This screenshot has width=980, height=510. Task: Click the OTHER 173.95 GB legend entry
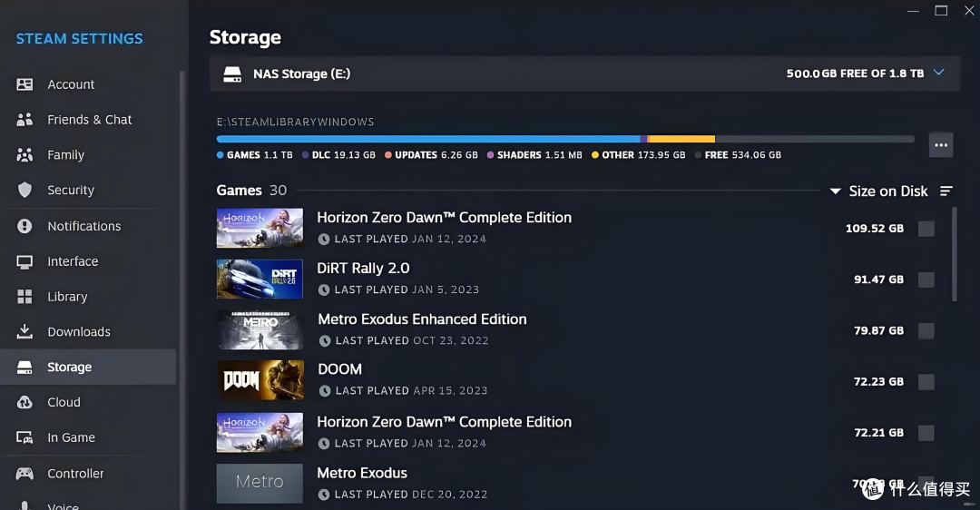pos(638,155)
